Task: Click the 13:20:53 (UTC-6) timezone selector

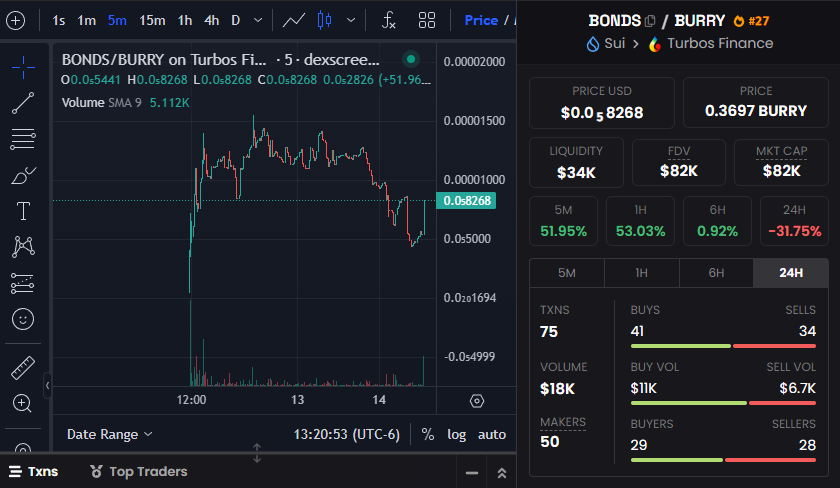Action: (x=347, y=434)
